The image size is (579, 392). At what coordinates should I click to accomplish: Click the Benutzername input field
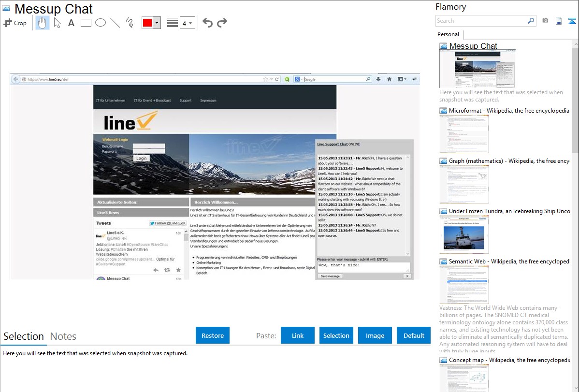(149, 146)
